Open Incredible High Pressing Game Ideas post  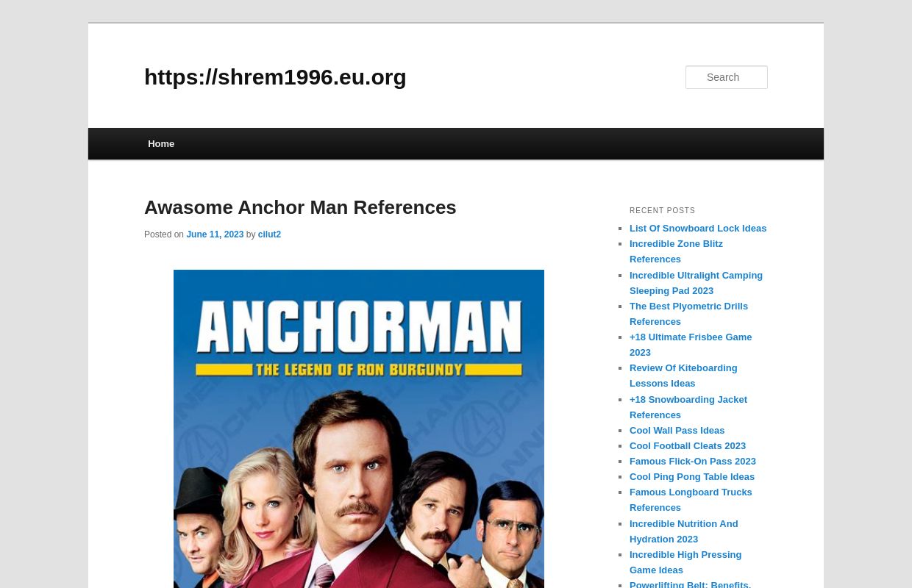[x=685, y=562]
